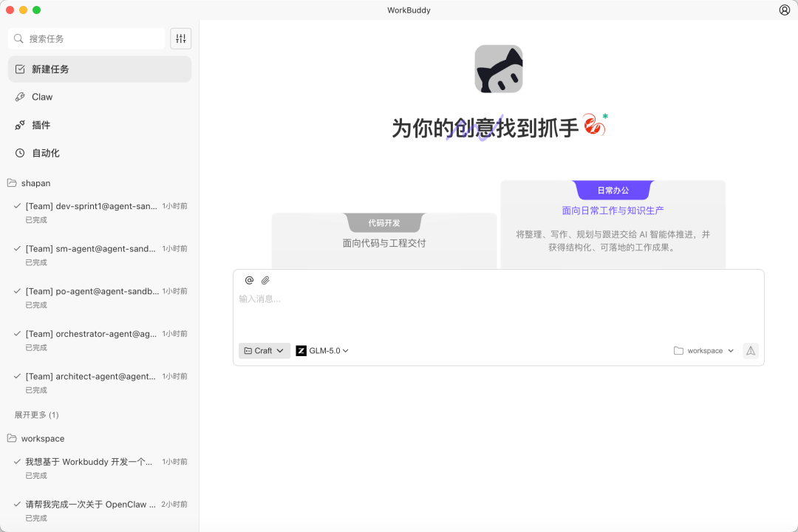Click the WorkBuddy panda logo
This screenshot has height=532, width=798.
pos(498,68)
